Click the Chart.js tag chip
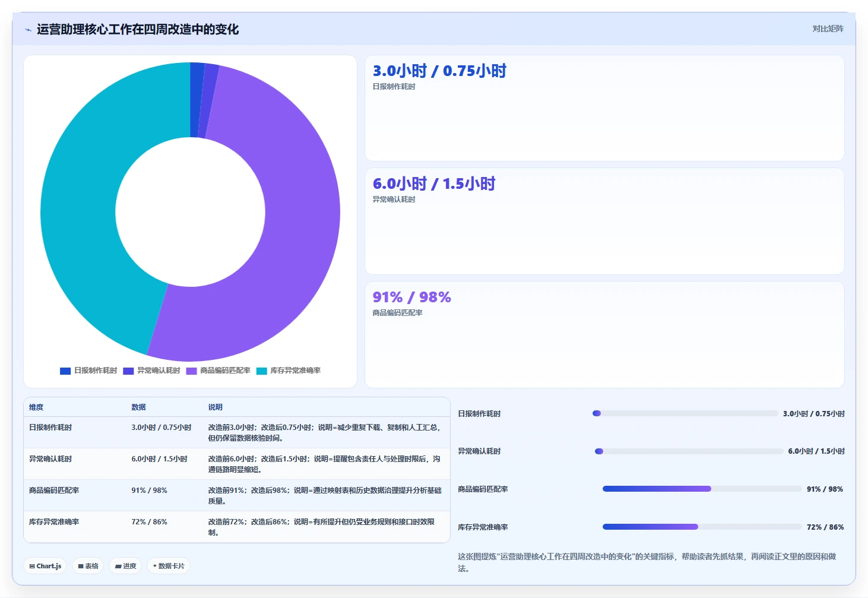This screenshot has width=868, height=598. [x=45, y=566]
